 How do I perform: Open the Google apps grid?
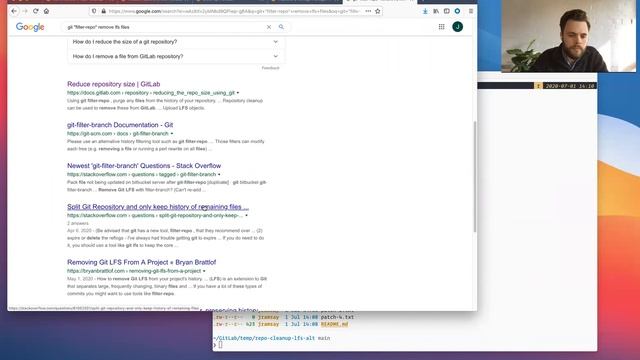(441, 27)
